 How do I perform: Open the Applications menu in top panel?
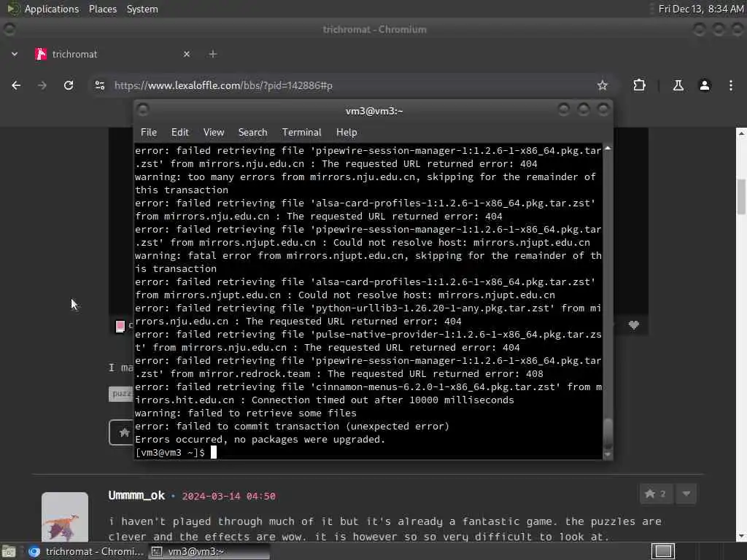(52, 9)
